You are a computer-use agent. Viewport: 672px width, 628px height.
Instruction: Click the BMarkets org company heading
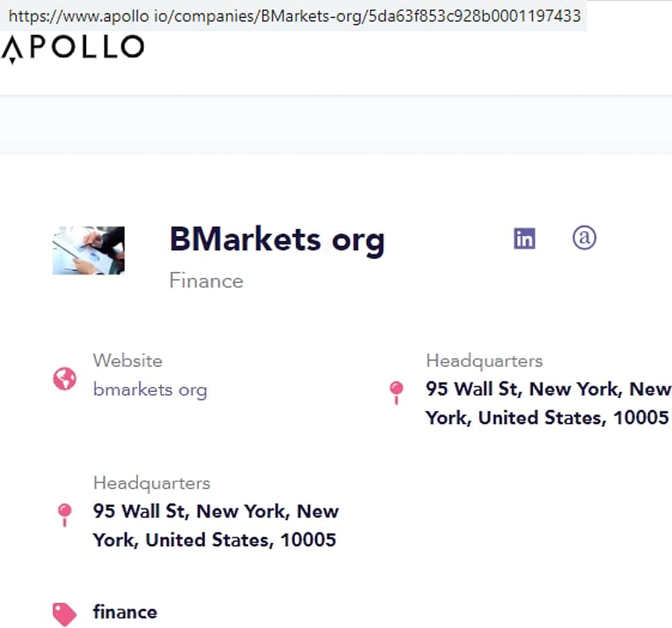[x=277, y=239]
